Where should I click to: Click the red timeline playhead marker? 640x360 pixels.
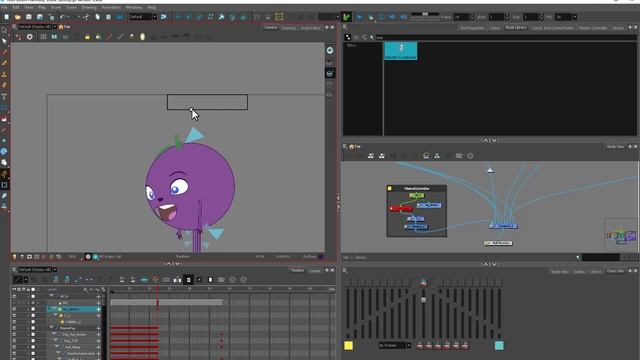pos(158,289)
